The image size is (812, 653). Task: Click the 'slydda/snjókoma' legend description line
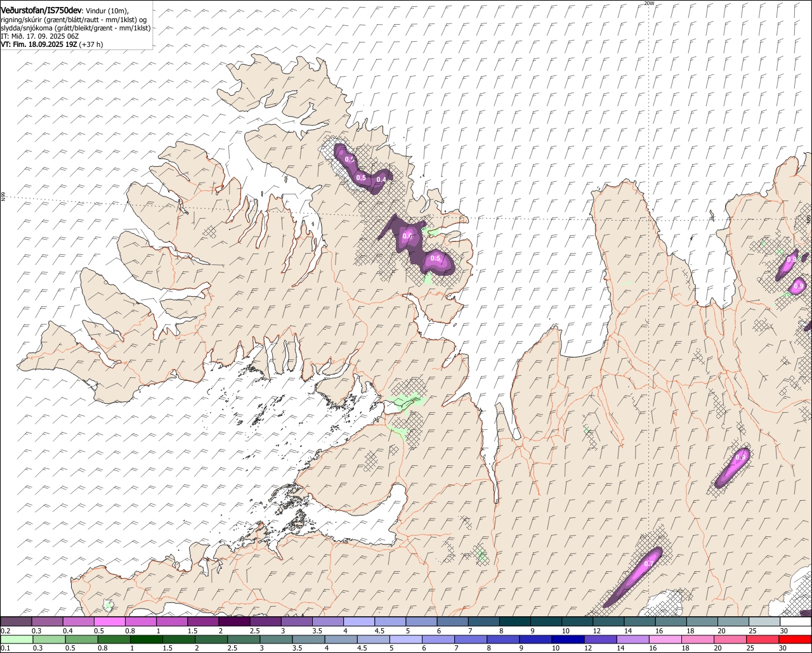point(75,28)
